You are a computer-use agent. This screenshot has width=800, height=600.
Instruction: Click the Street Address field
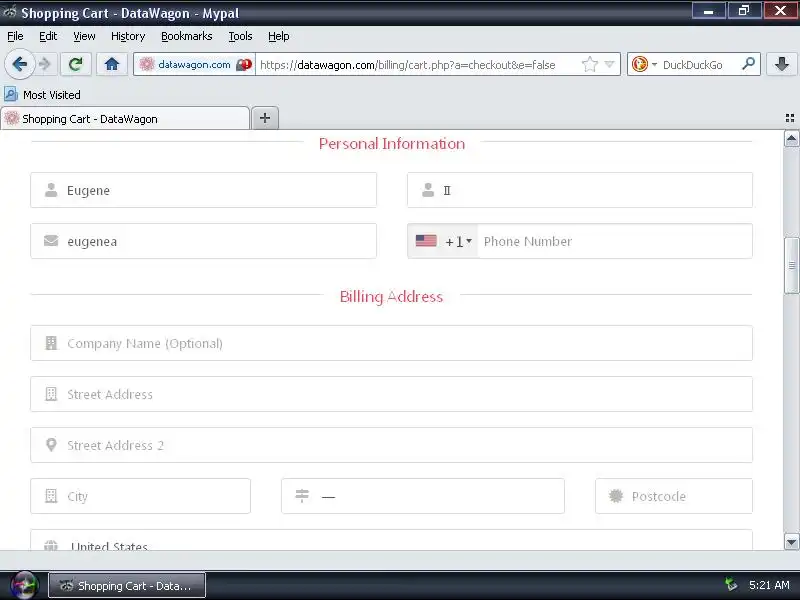pyautogui.click(x=391, y=394)
